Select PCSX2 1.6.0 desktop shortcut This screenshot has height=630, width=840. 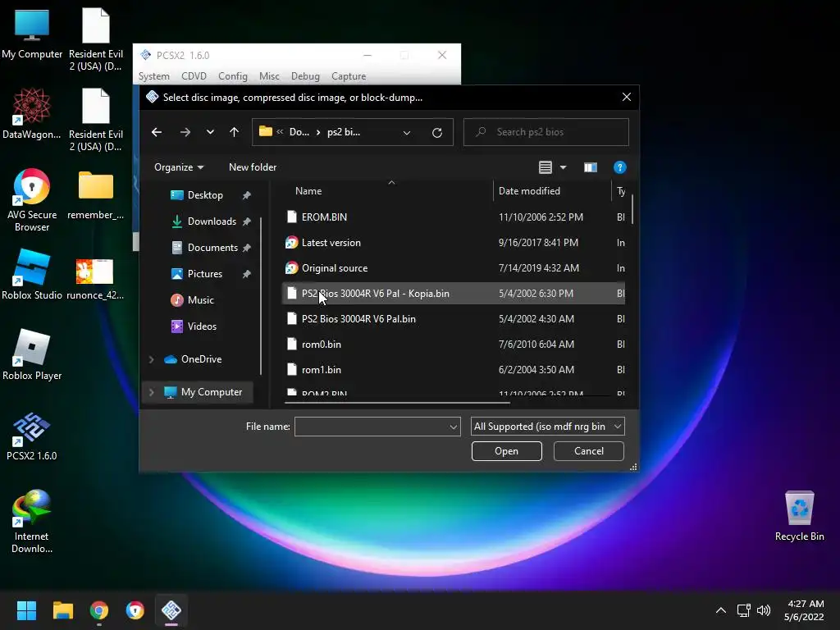coord(32,436)
